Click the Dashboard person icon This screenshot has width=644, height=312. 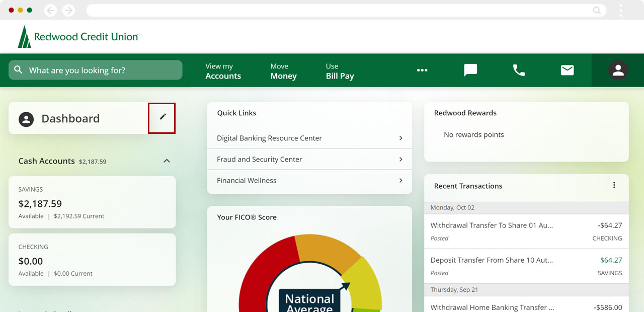pyautogui.click(x=26, y=119)
